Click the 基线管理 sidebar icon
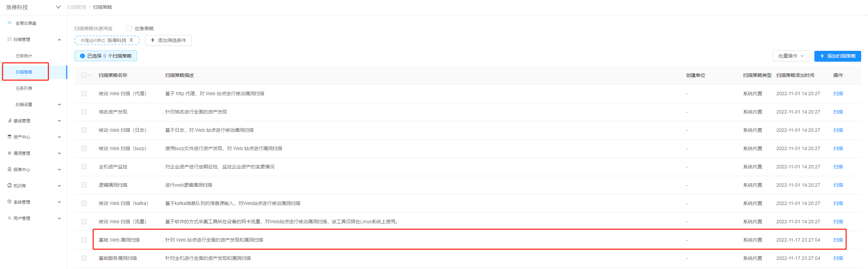Screen dimensions: 868x269 [x=10, y=121]
